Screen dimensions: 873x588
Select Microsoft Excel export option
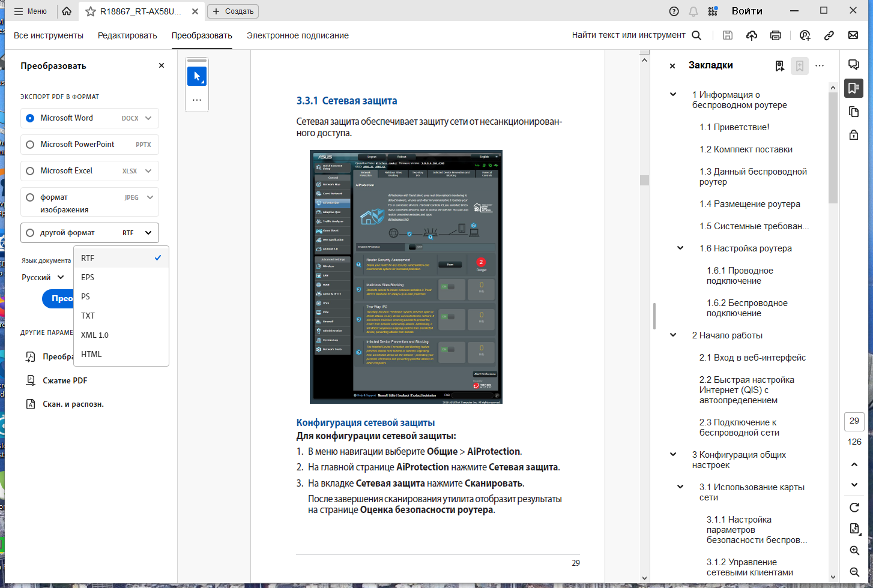pos(89,171)
